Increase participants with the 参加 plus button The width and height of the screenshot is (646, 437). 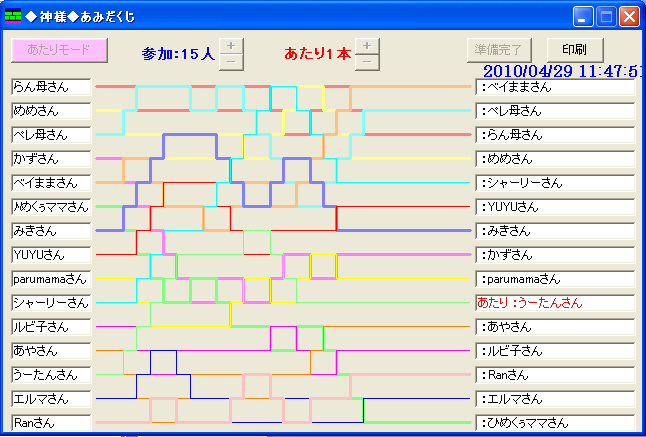231,46
